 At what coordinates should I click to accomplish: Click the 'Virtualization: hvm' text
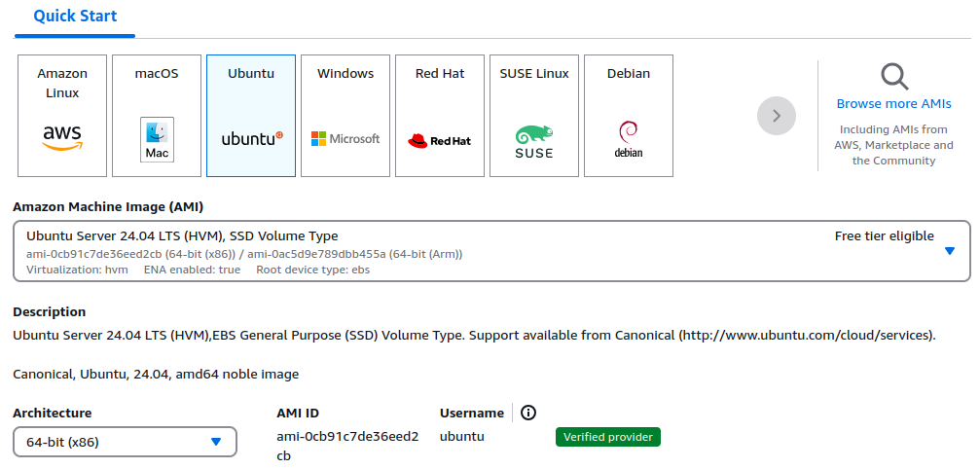pos(78,270)
